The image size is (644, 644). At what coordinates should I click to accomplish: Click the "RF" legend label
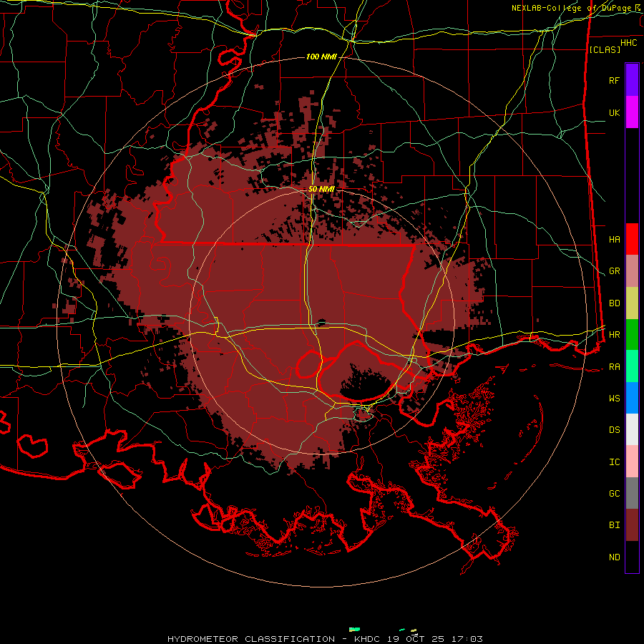click(x=614, y=80)
